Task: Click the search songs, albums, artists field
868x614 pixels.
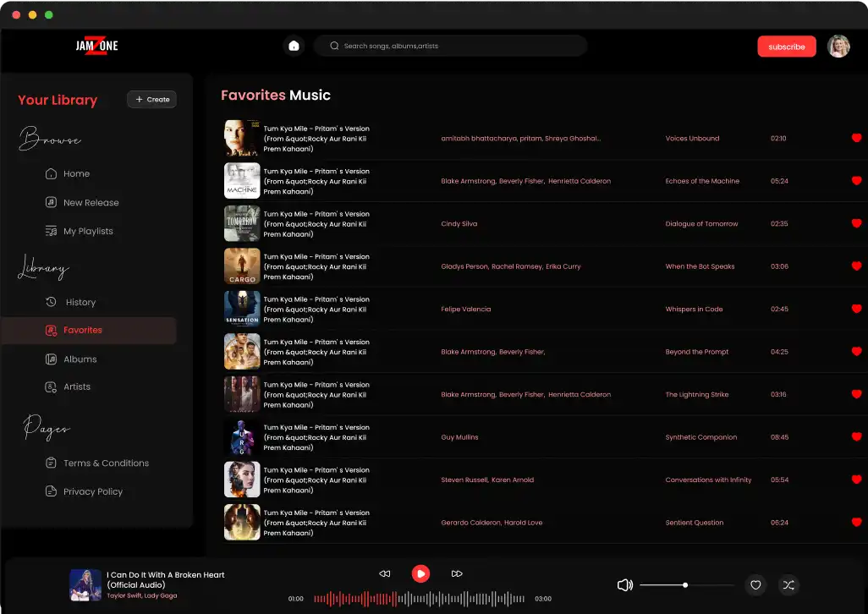Action: click(x=451, y=46)
